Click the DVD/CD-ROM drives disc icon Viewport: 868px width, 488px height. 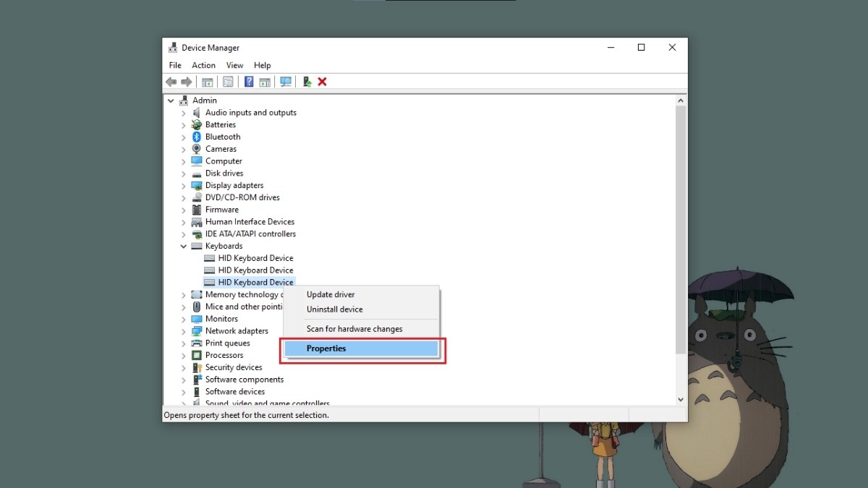click(x=196, y=197)
